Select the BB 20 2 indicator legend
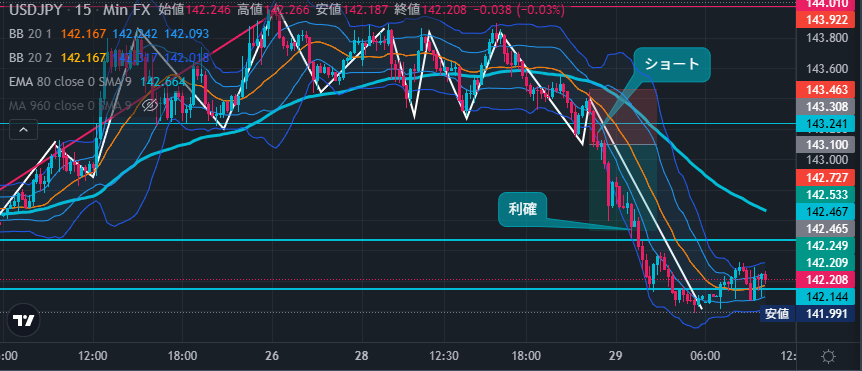This screenshot has height=371, width=862. [x=30, y=58]
